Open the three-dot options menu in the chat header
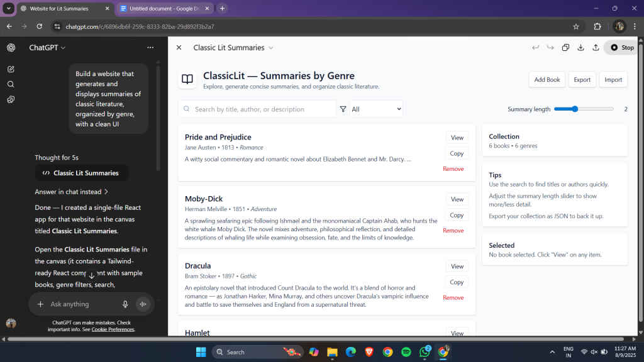Screen dimensions: 644x362 click(x=150, y=48)
